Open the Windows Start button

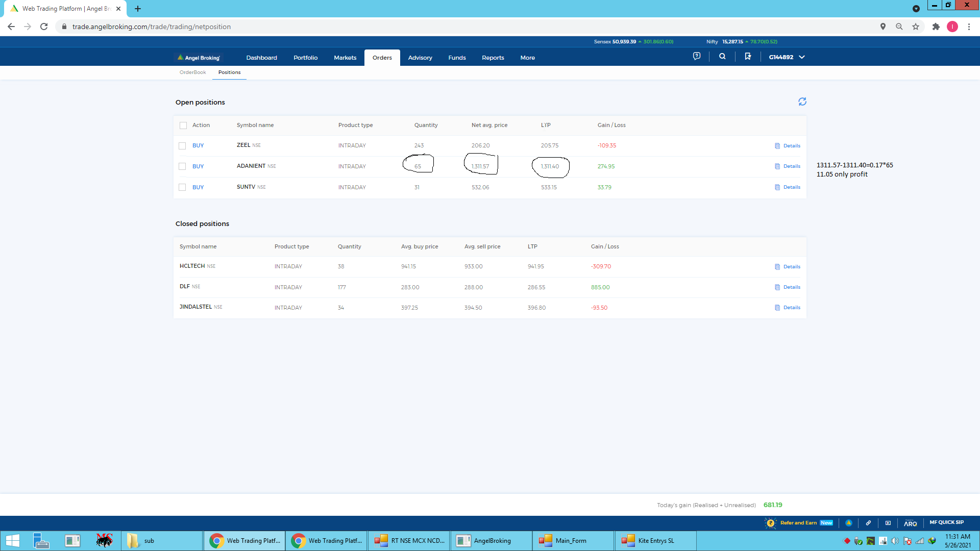coord(13,540)
